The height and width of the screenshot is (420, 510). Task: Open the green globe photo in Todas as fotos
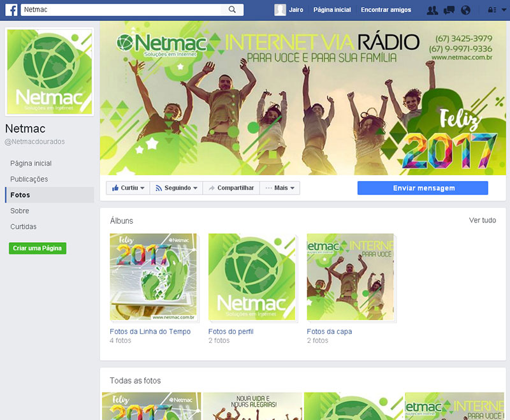[354, 406]
